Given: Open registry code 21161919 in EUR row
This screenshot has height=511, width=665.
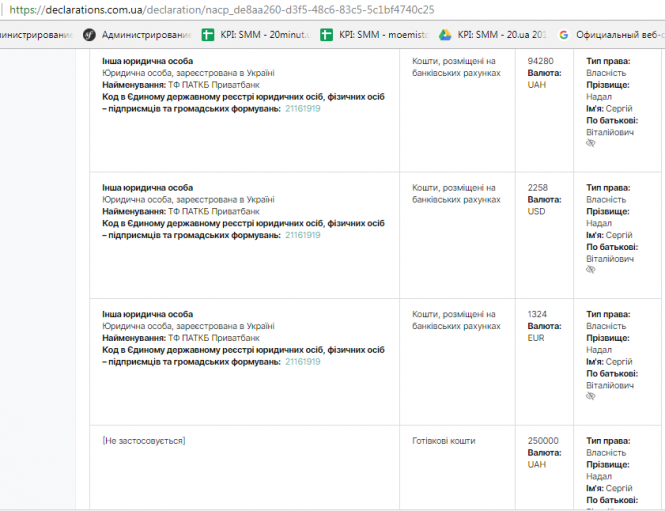Looking at the screenshot, I should pos(303,362).
